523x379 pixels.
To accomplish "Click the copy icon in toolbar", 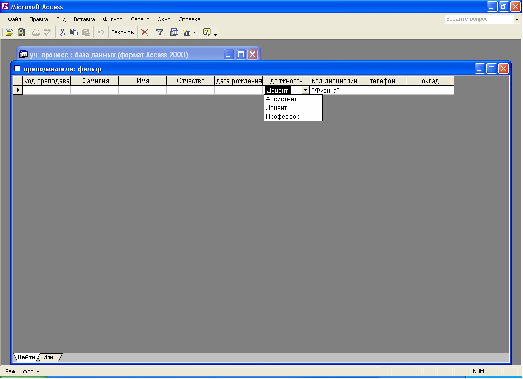I will (x=74, y=32).
